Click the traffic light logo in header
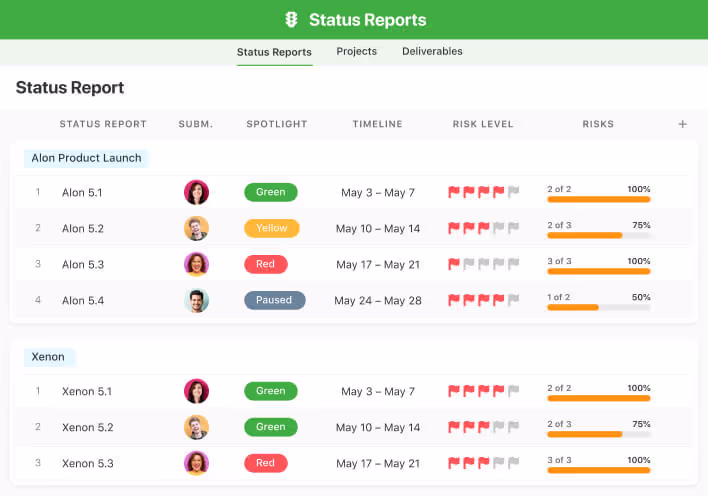Screen dimensions: 708x496 point(291,20)
